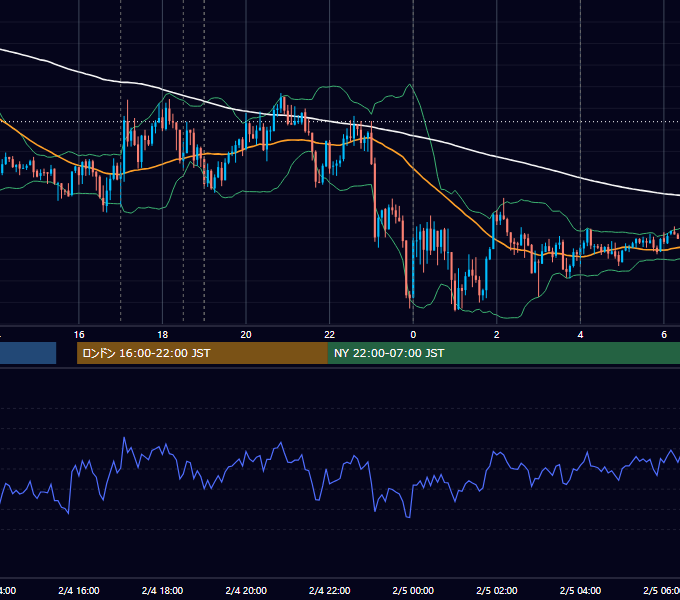Click the 2/4 22:00 label on oscillator axis
Image resolution: width=680 pixels, height=600 pixels.
coord(330,590)
